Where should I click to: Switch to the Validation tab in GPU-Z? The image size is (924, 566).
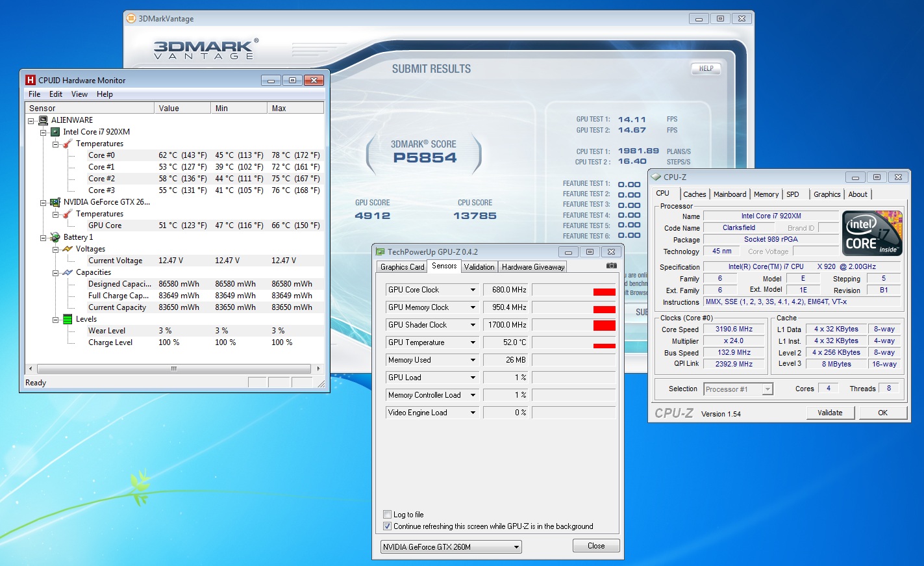pos(479,267)
